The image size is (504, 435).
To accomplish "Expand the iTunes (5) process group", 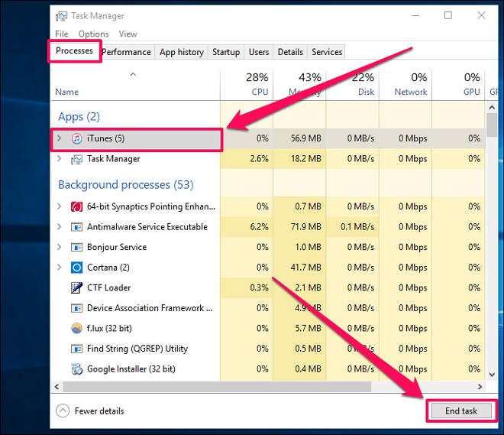I will click(59, 138).
